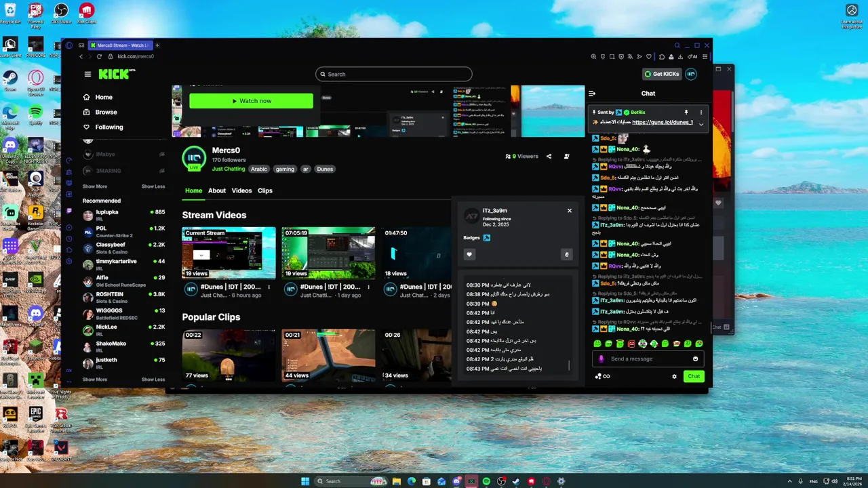Collapse the chat panel

point(592,94)
